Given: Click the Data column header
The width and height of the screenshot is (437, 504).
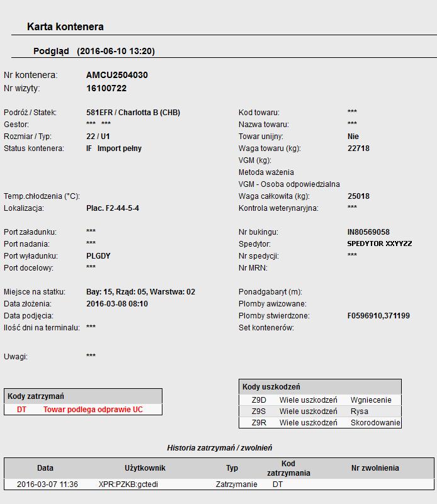Looking at the screenshot, I should (x=45, y=468).
